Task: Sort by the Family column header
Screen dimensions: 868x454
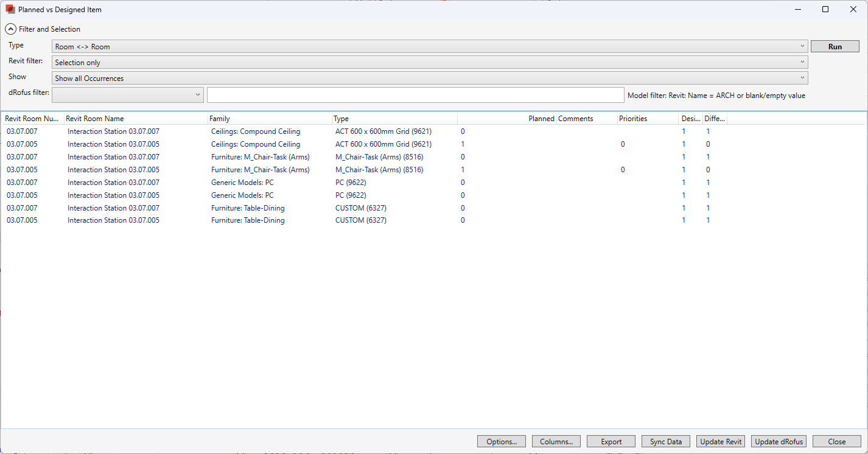Action: pyautogui.click(x=269, y=119)
